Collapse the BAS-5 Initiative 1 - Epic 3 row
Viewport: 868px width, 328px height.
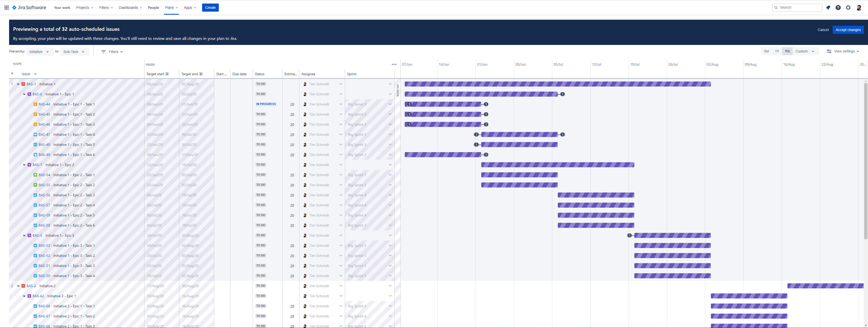24,235
